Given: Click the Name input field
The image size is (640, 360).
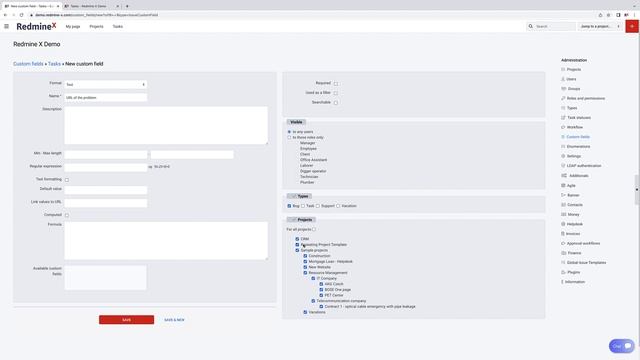Looking at the screenshot, I should 105,98.
